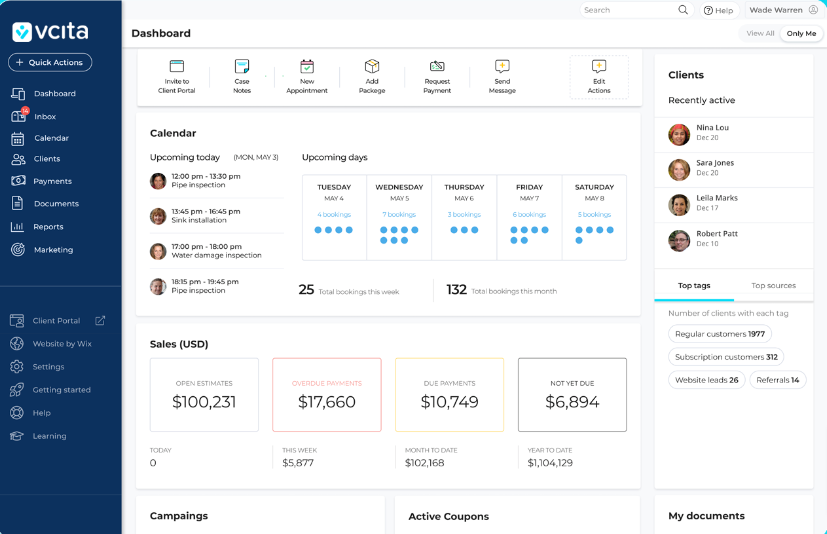The height and width of the screenshot is (534, 827).
Task: Open Water damage inspection appointment
Action: 217,251
